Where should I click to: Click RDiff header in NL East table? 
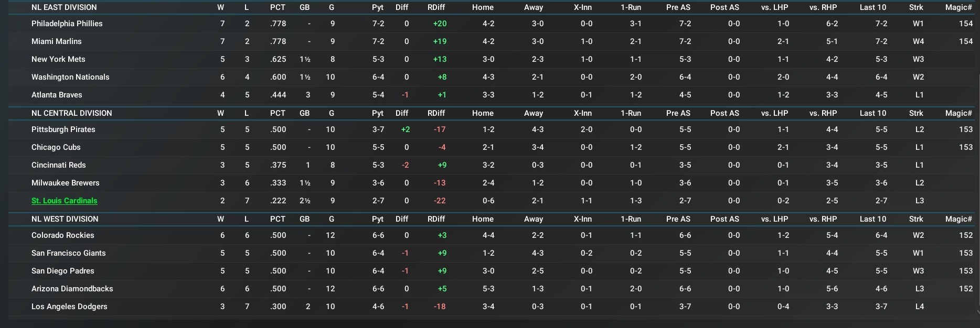[x=436, y=7]
